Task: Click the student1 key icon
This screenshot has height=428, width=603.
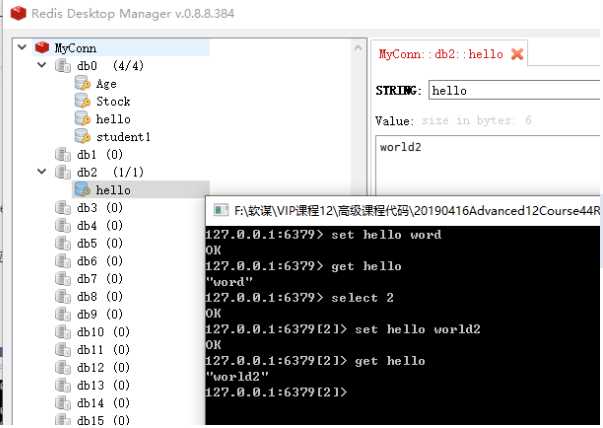Action: tap(83, 137)
